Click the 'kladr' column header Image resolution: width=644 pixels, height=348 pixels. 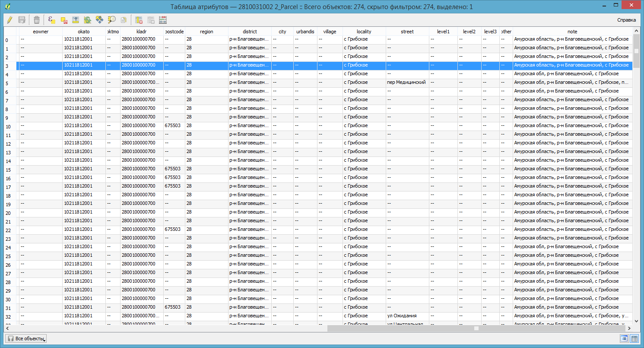[x=141, y=32]
